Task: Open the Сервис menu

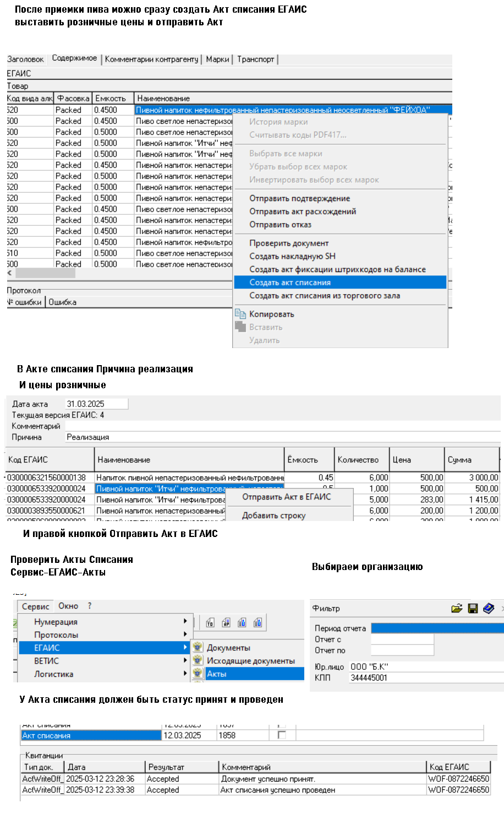Action: pyautogui.click(x=36, y=606)
